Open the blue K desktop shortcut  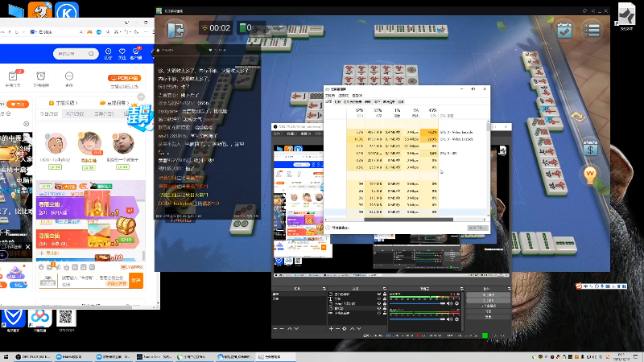[x=67, y=11]
